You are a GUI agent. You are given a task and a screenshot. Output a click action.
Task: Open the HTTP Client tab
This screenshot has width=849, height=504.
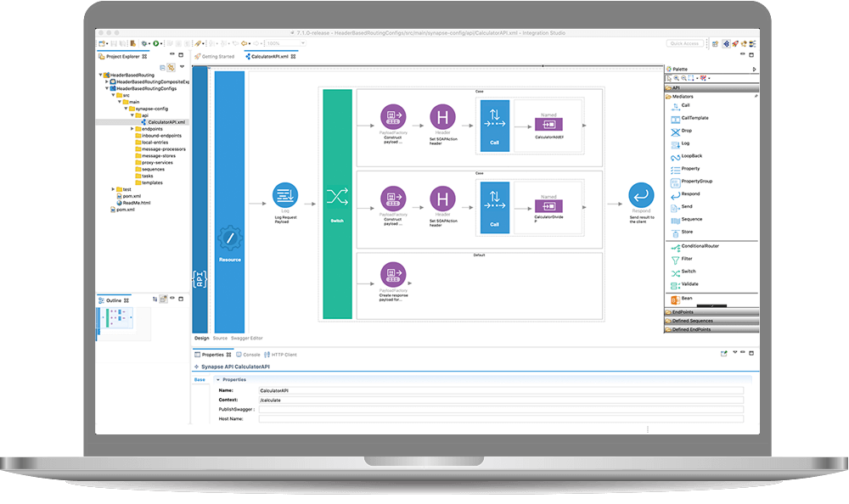click(282, 355)
